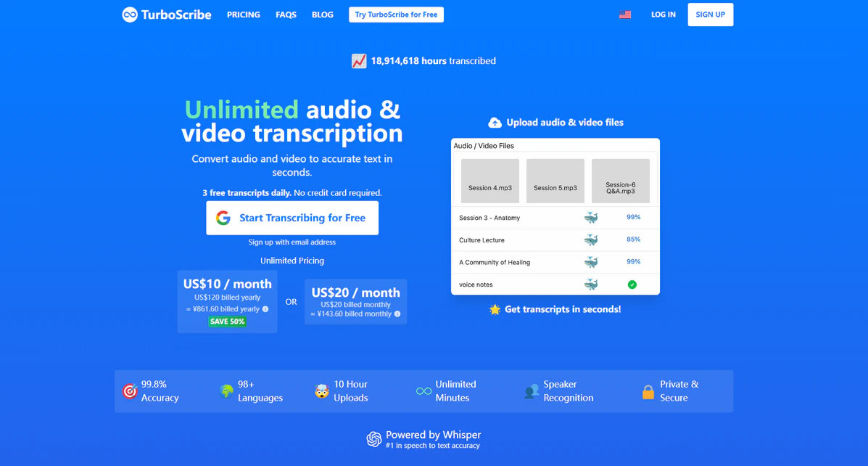The width and height of the screenshot is (868, 466).
Task: Click Get transcripts in seconds! text
Action: tap(563, 309)
